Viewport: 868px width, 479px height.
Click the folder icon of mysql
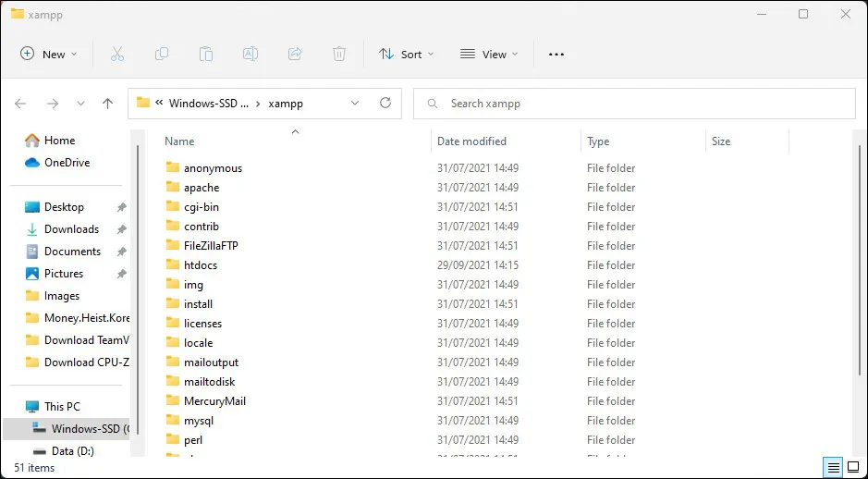point(173,421)
